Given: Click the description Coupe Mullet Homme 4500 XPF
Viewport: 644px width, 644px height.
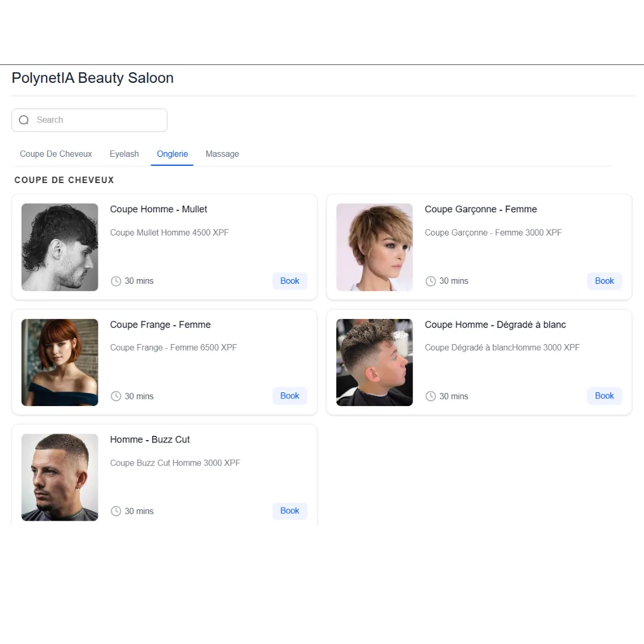Looking at the screenshot, I should (x=169, y=233).
